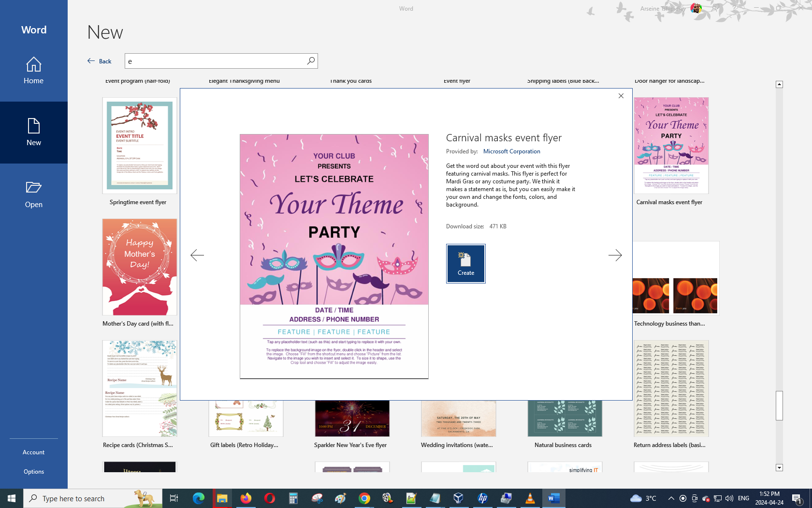
Task: Open File Explorer from taskbar
Action: (x=222, y=498)
